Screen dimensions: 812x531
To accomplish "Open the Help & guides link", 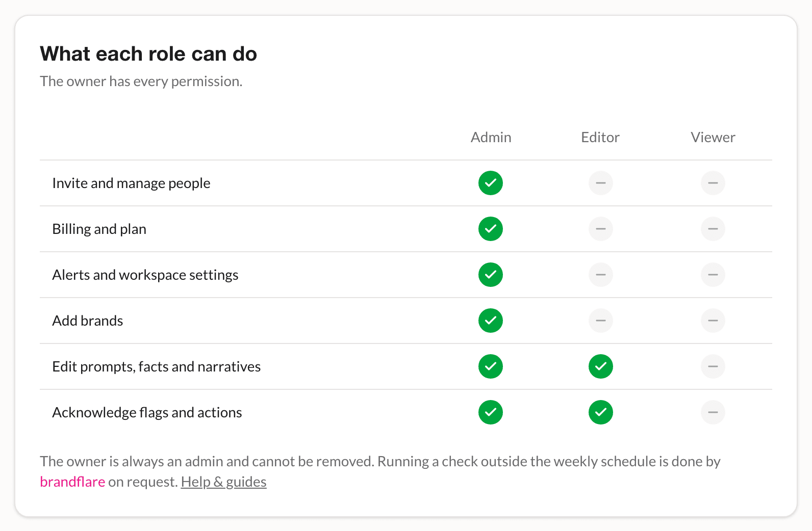I will coord(224,482).
